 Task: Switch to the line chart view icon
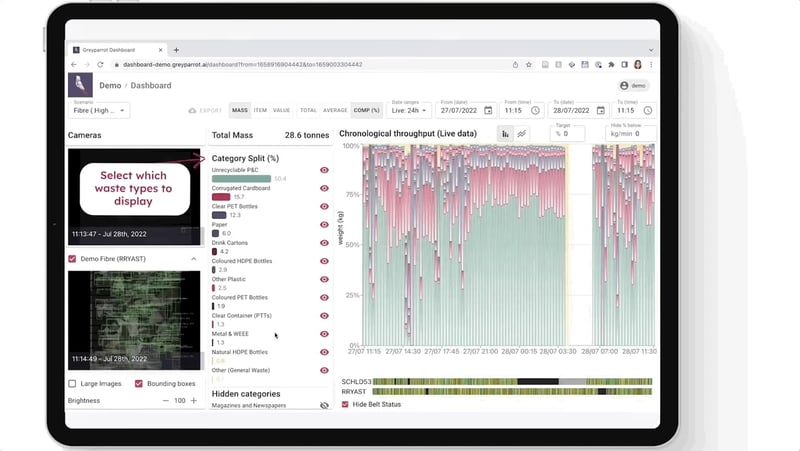click(521, 134)
